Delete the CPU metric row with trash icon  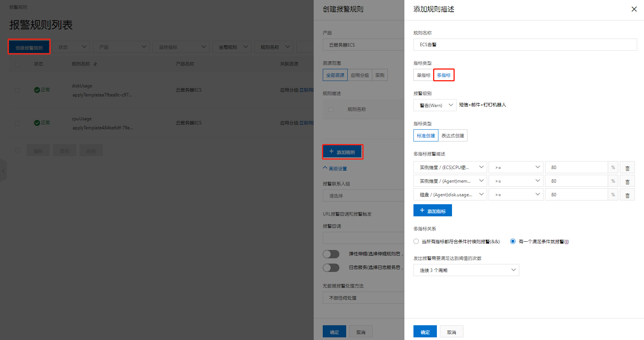click(x=627, y=168)
